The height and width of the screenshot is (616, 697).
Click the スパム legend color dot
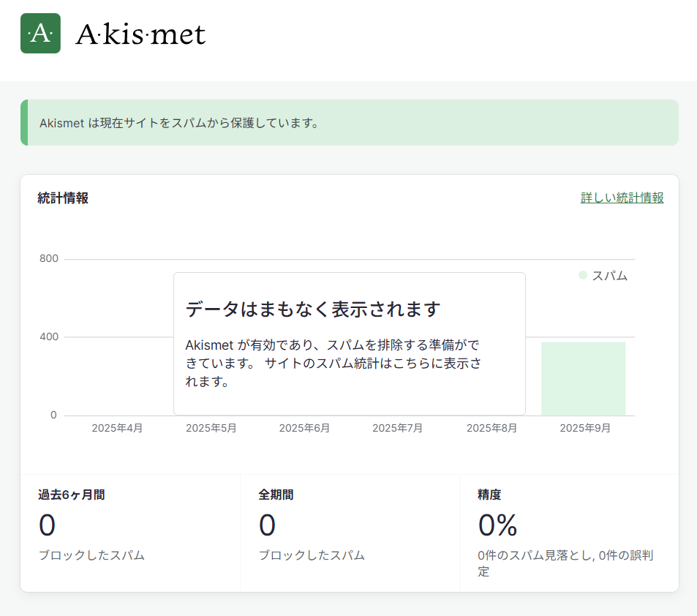click(583, 276)
